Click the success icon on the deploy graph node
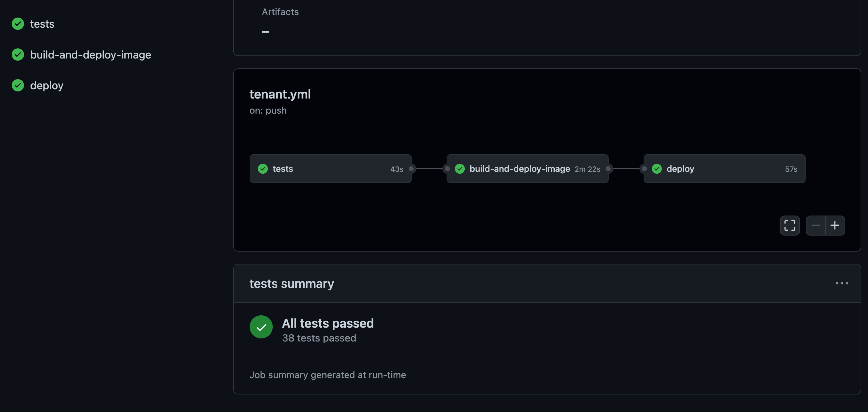The image size is (868, 412). click(657, 168)
